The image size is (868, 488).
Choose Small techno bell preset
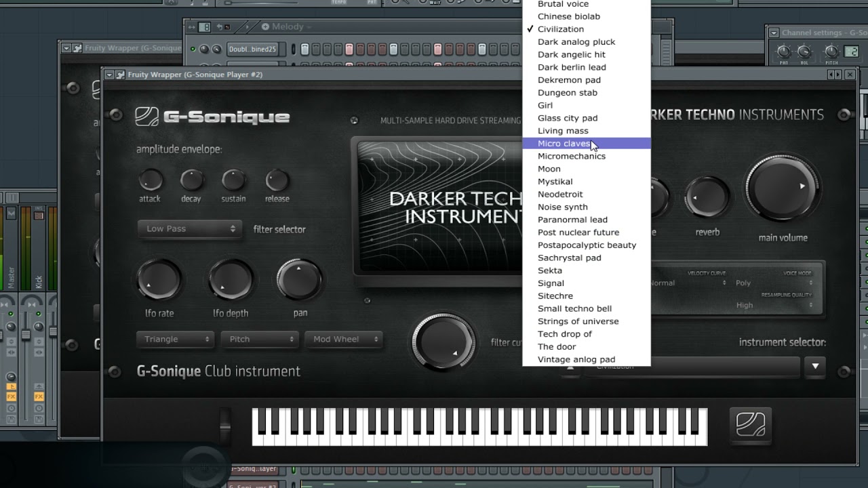pyautogui.click(x=587, y=308)
